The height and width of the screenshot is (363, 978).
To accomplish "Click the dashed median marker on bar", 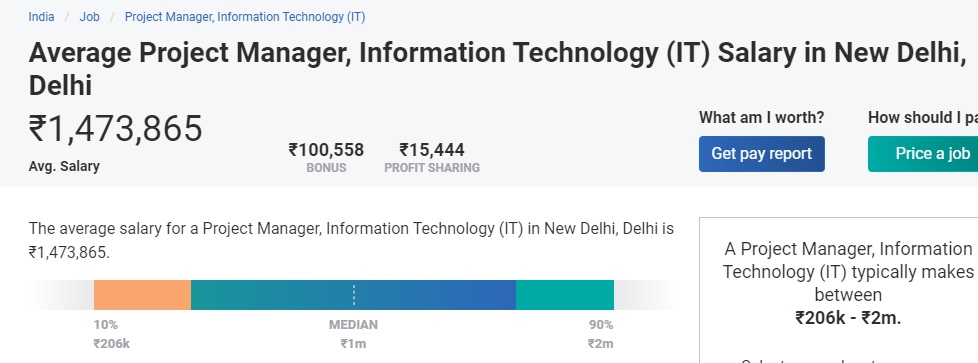I will point(354,295).
